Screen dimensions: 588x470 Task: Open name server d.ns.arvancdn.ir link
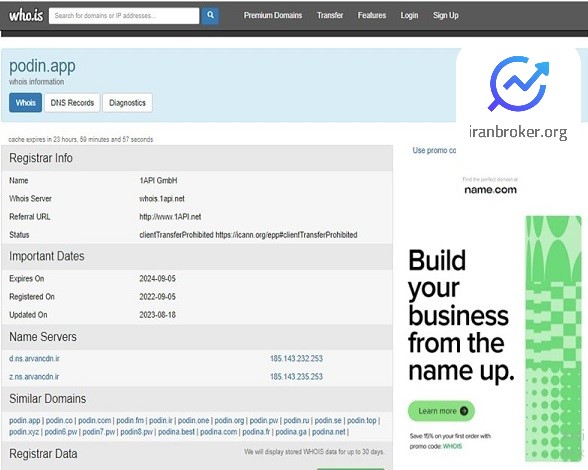coord(34,359)
